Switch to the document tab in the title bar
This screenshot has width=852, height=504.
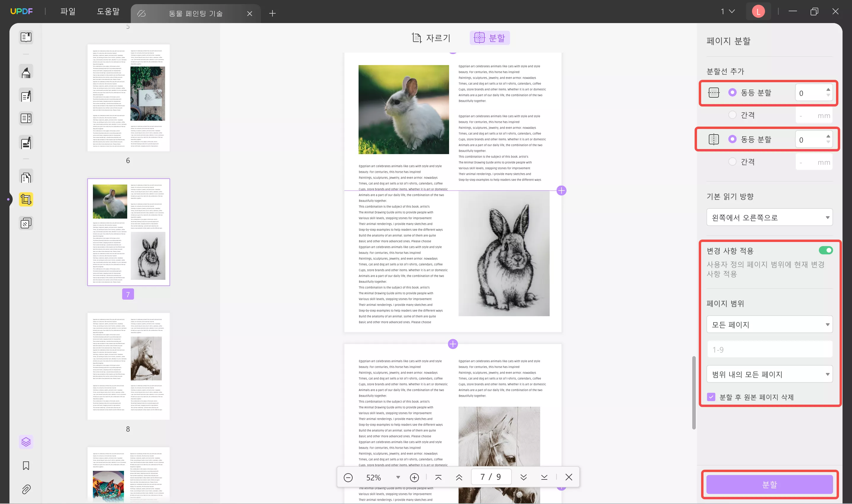point(196,14)
